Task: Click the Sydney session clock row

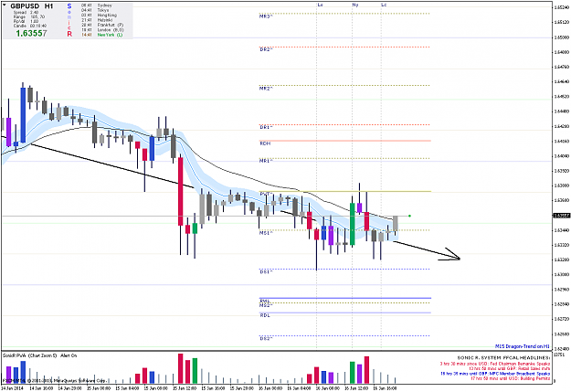Action: click(97, 5)
